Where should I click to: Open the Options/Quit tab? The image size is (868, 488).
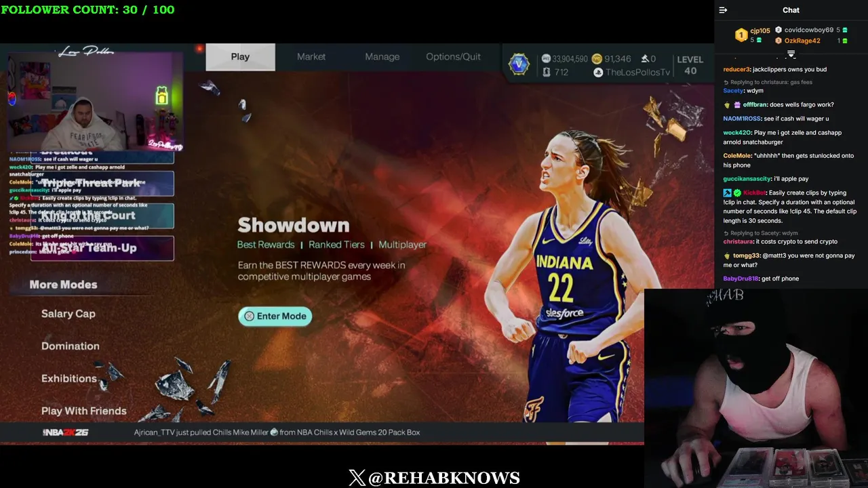(453, 57)
